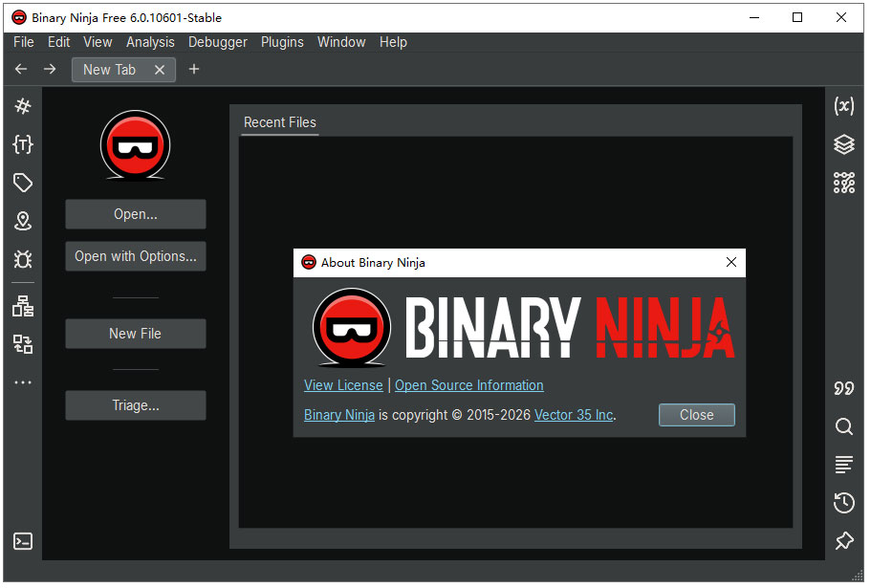This screenshot has height=588, width=871.
Task: Maximize the Binary Ninja main window
Action: pyautogui.click(x=797, y=17)
